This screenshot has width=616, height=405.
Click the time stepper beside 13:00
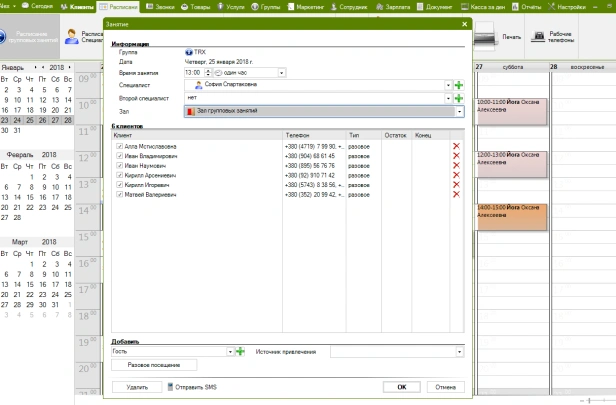[208, 73]
